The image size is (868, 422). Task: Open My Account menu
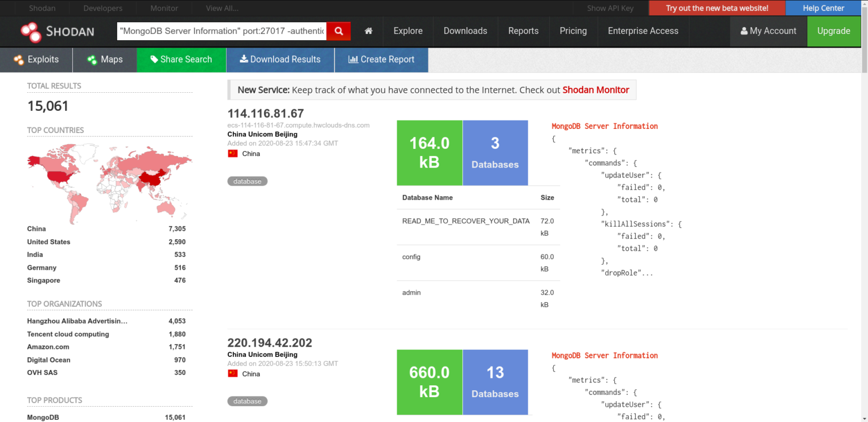click(x=769, y=31)
